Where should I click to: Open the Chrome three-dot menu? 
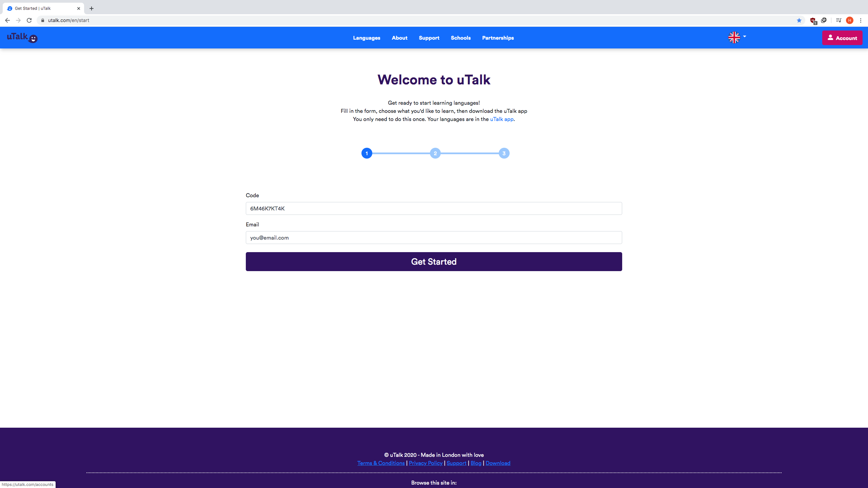(x=861, y=20)
